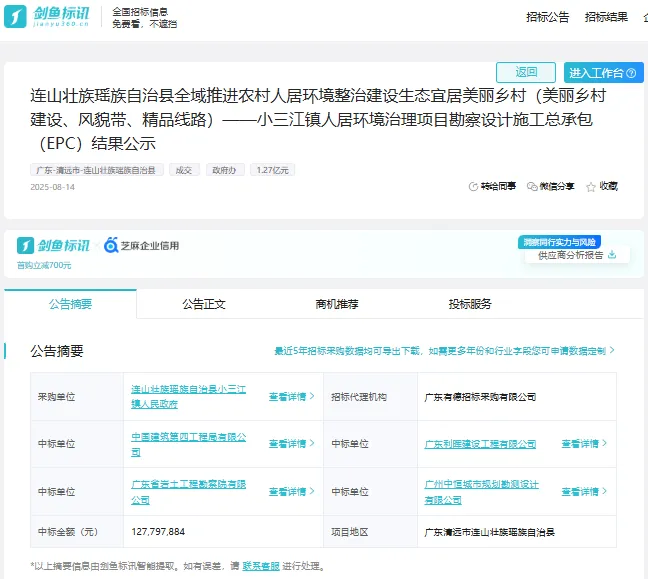This screenshot has height=579, width=648.
Task: Switch to the 公告正文 tab
Action: [x=204, y=304]
